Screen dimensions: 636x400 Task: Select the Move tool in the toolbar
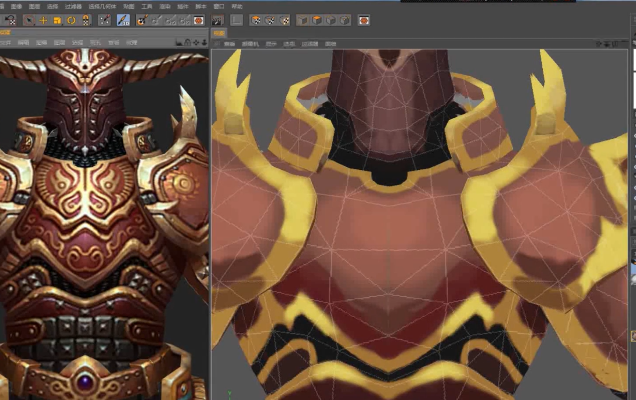point(43,20)
